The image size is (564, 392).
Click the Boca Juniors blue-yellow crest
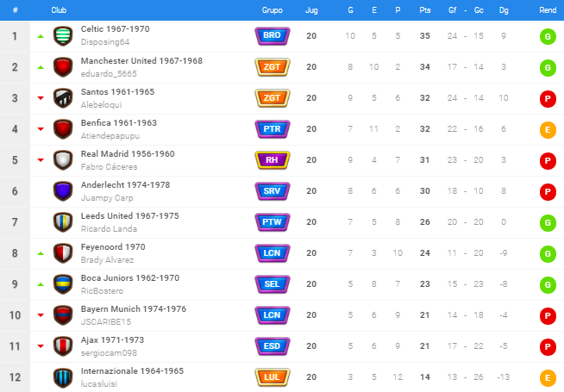[x=63, y=284]
